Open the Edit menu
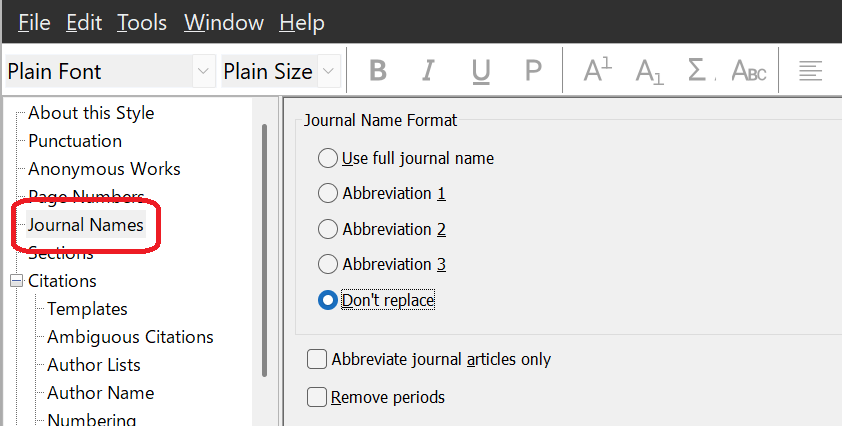The height and width of the screenshot is (426, 842). tap(84, 23)
